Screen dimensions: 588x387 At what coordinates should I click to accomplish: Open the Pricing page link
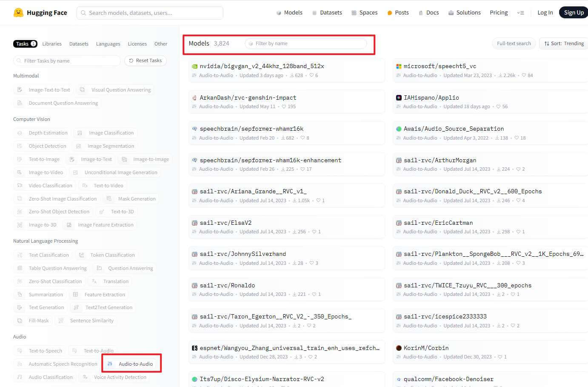[x=499, y=13]
